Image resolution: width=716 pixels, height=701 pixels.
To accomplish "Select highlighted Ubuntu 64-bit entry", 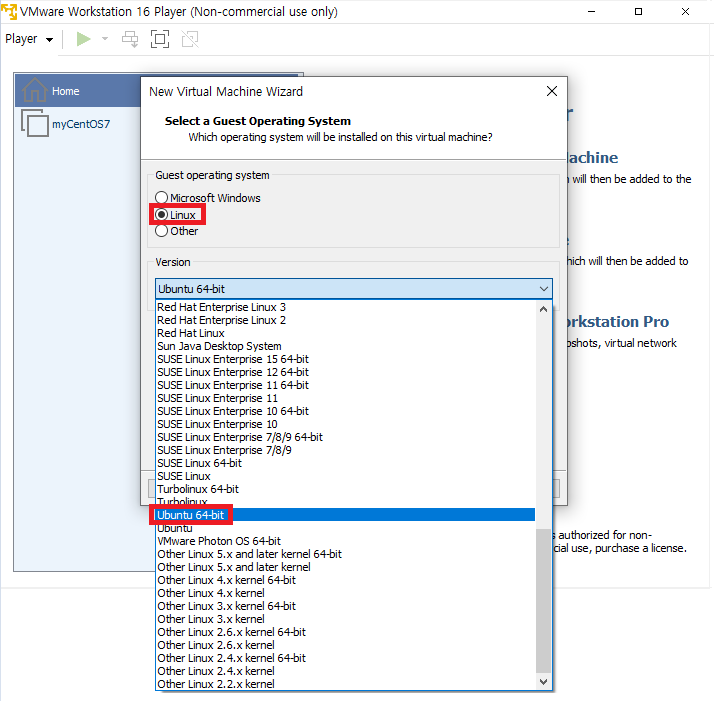I will (x=346, y=515).
